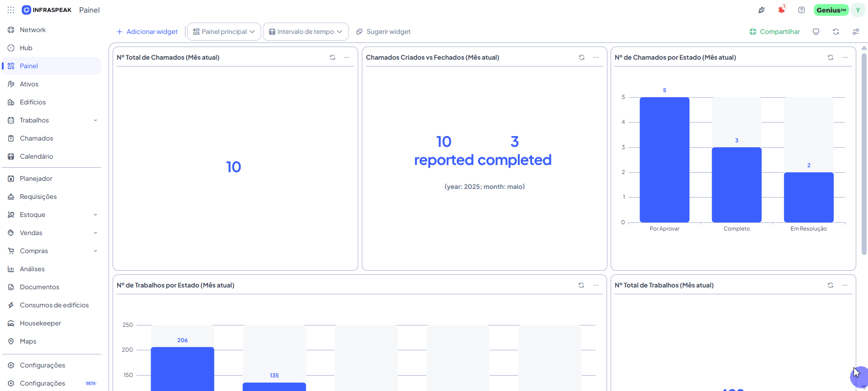Click the presentation mode screen icon
Screen dimensions: 868x391
[816, 32]
